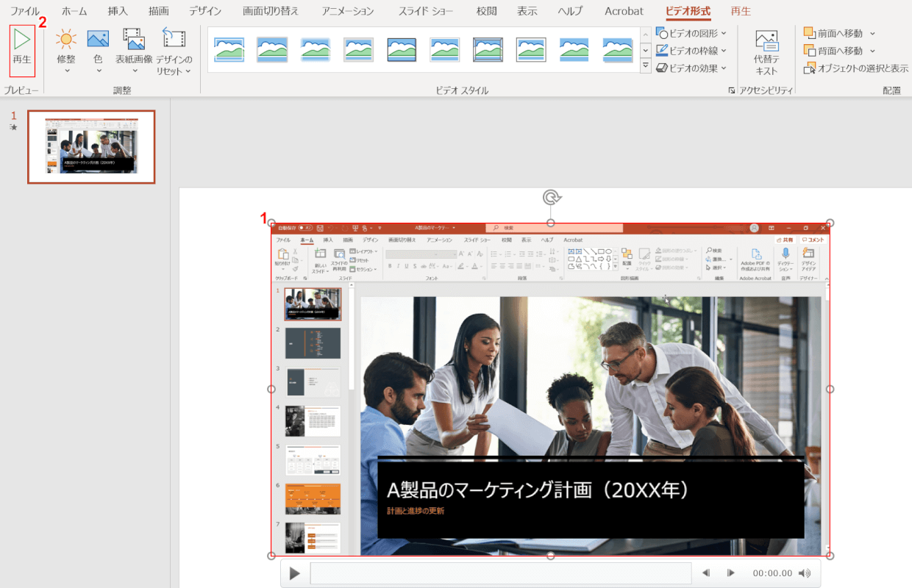912x588 pixels.
Task: Click the embedded video object on slide
Action: click(551, 389)
